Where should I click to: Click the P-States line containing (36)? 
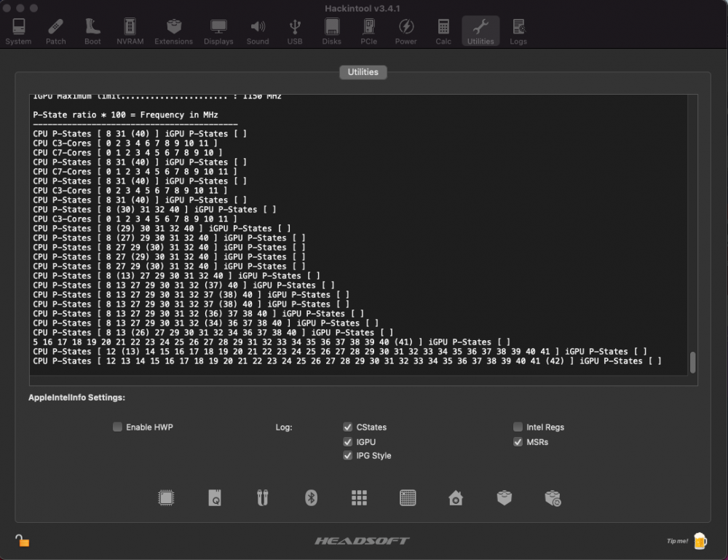click(198, 313)
